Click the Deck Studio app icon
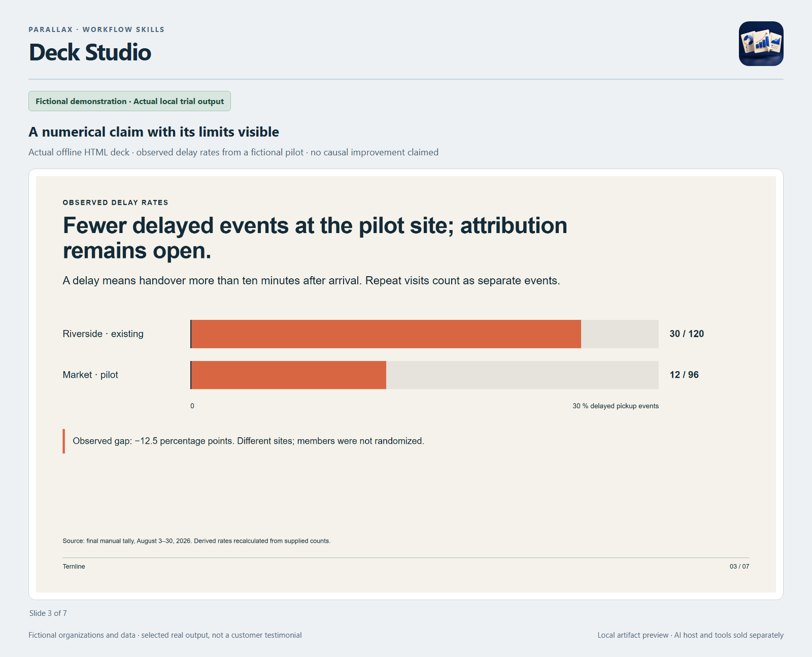 761,44
